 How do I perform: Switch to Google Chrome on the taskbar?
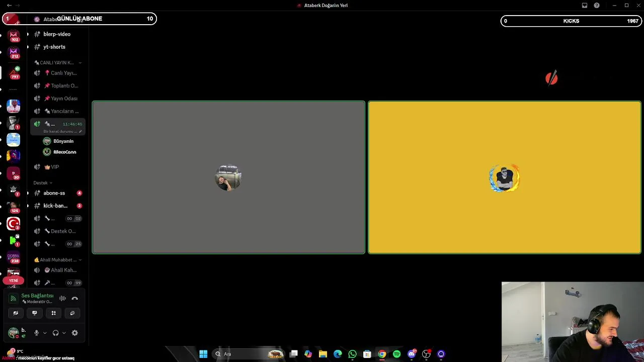(382, 354)
